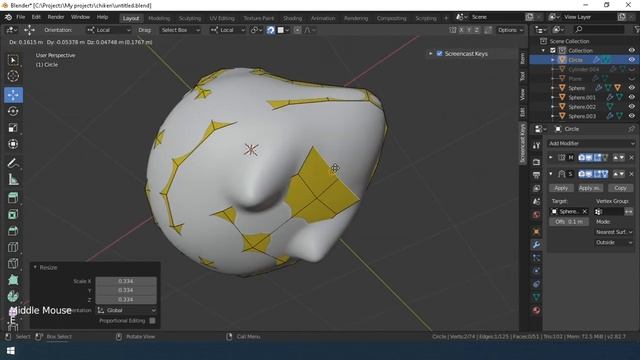
Task: Click the modifier Apply button
Action: [561, 188]
